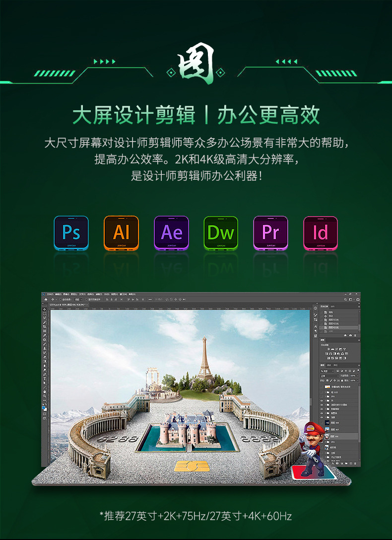392x540 pixels.
Task: Add a Brightness/Contrast adjustment
Action: pyautogui.click(x=328, y=349)
